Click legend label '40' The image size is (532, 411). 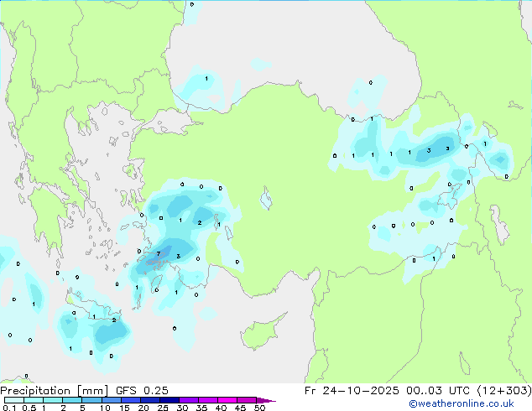coord(221,408)
